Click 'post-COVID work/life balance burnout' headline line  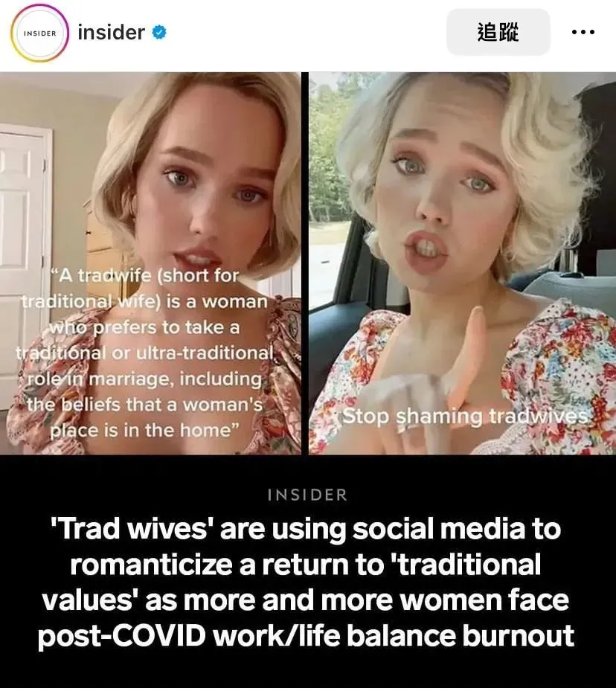pyautogui.click(x=306, y=636)
